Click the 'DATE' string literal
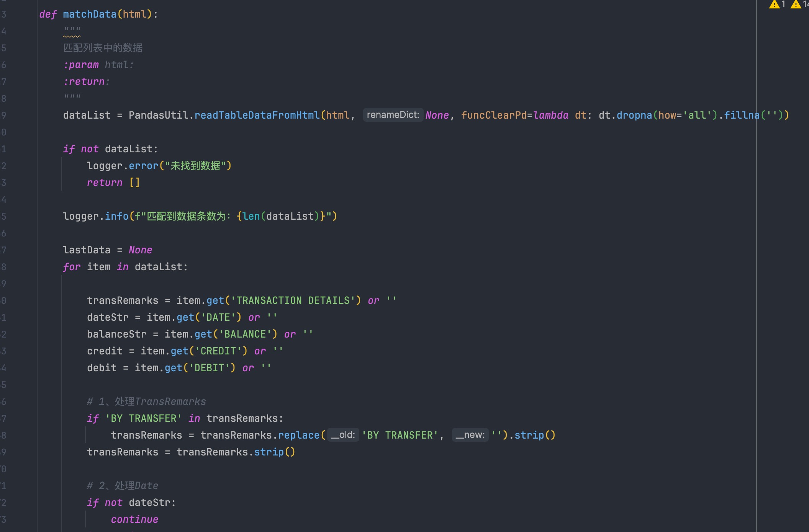The width and height of the screenshot is (809, 532). tap(218, 317)
